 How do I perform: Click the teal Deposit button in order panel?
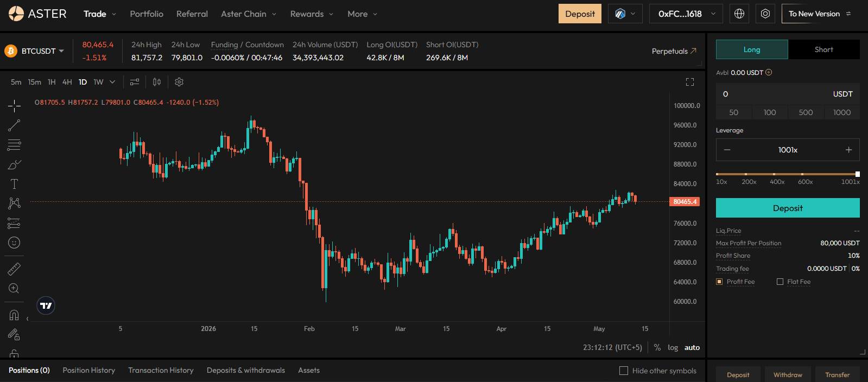pyautogui.click(x=788, y=208)
